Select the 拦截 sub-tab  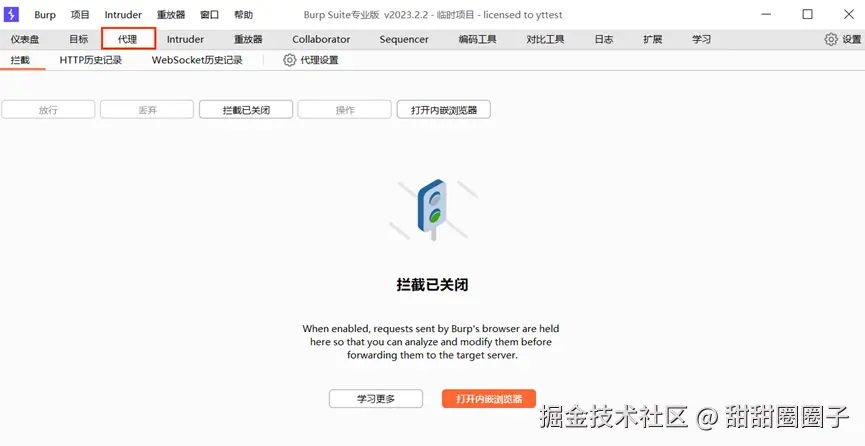point(20,60)
